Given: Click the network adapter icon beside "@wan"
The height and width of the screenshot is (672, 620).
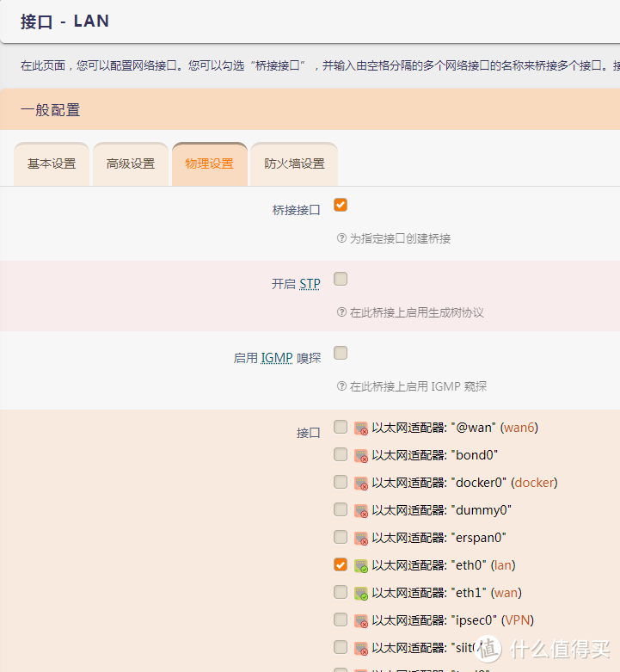Looking at the screenshot, I should coord(361,428).
